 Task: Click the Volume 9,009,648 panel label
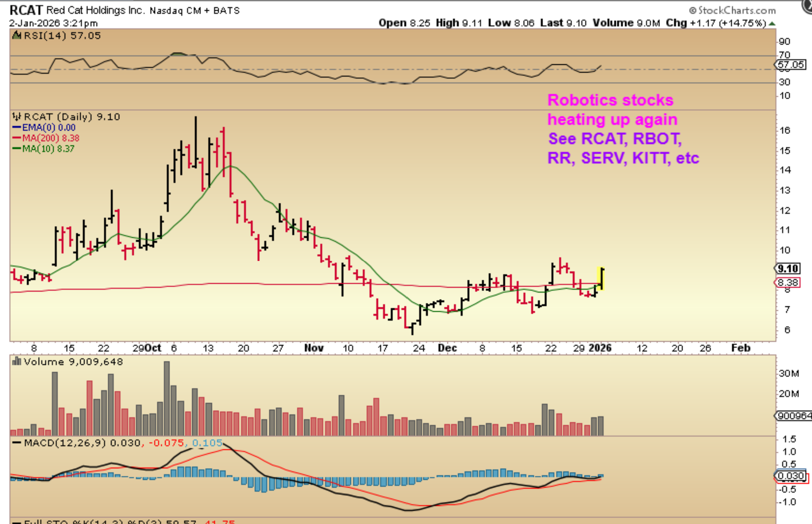(73, 361)
